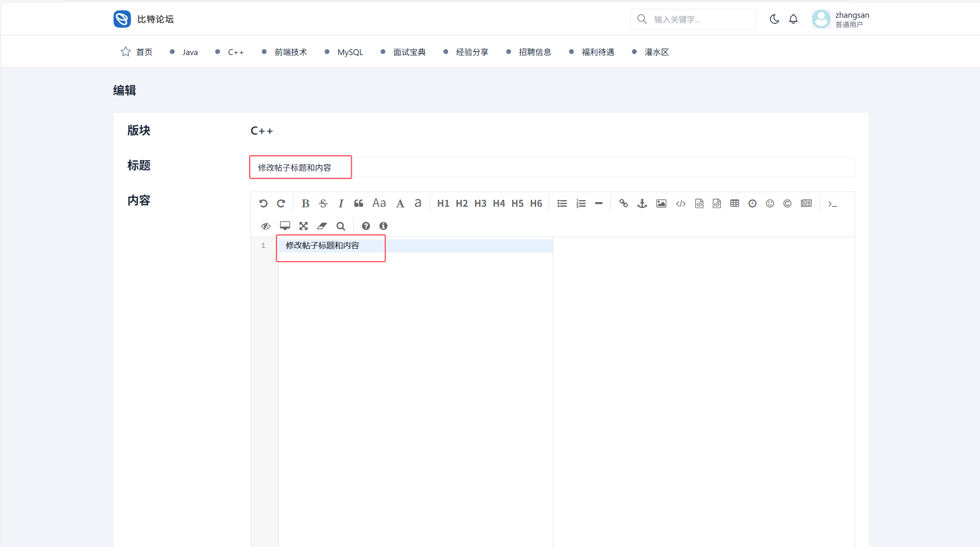Screen dimensions: 980x547
Task: Click the undo icon in editor toolbar
Action: click(263, 203)
